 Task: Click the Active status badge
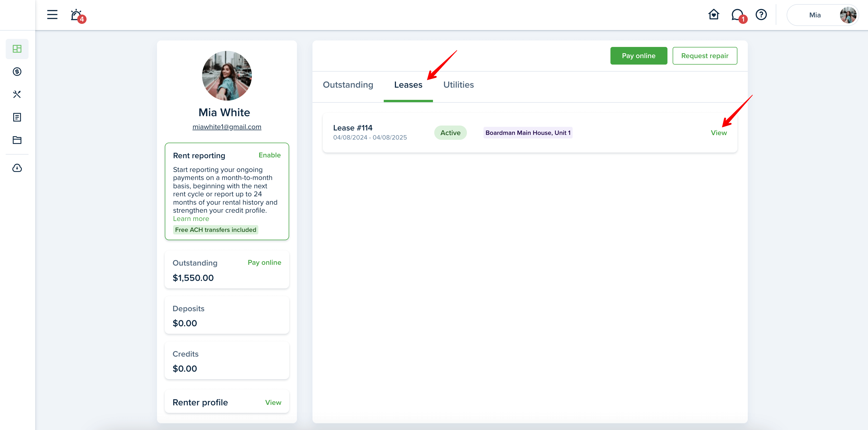[x=450, y=133]
